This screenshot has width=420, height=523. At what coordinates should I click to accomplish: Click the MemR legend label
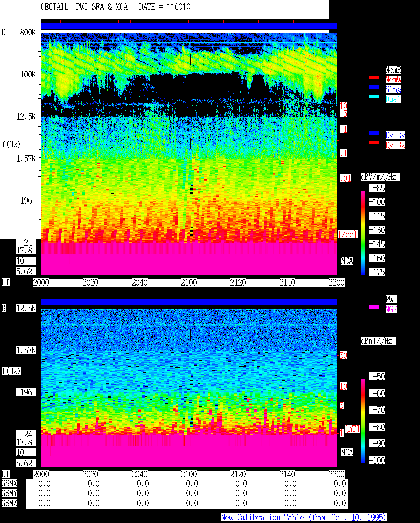[393, 70]
